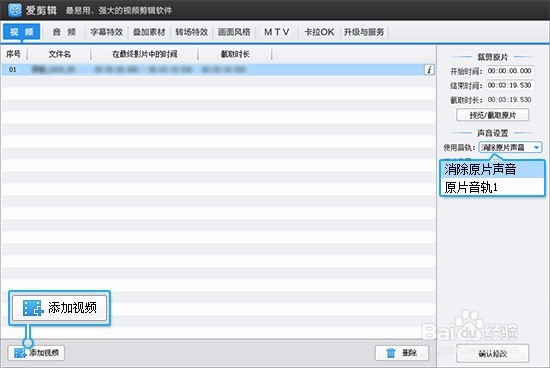
Task: Click the 添加视频 button in bottom bar
Action: pos(36,353)
